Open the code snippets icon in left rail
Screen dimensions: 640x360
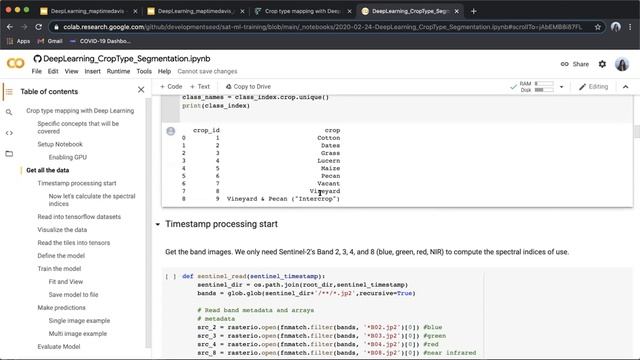[x=9, y=133]
